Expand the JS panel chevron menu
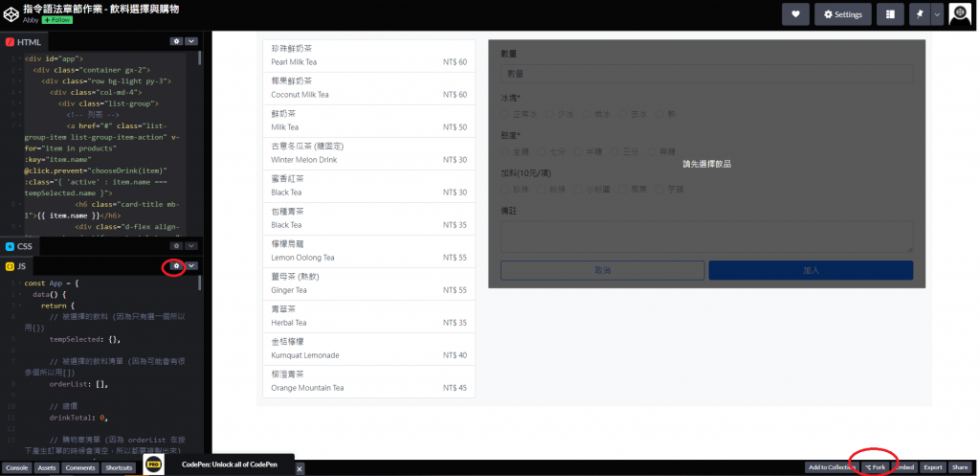980x476 pixels. (x=191, y=266)
